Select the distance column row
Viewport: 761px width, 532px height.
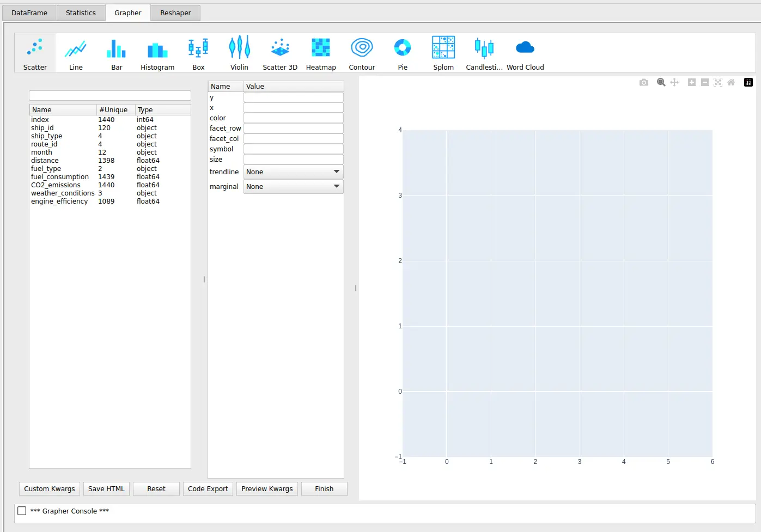110,161
